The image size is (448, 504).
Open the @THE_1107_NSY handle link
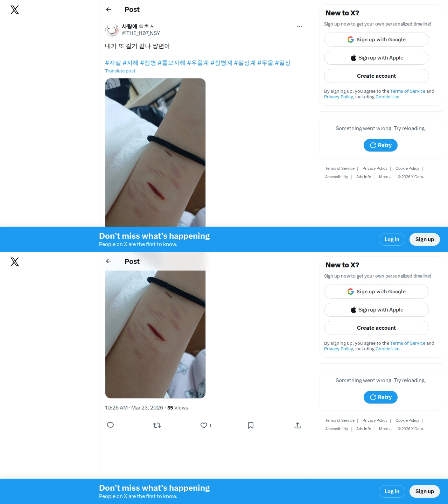[141, 33]
